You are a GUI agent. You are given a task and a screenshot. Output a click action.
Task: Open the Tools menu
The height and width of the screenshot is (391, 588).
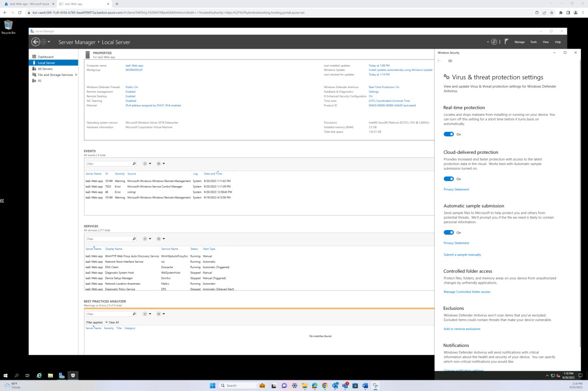coord(533,42)
